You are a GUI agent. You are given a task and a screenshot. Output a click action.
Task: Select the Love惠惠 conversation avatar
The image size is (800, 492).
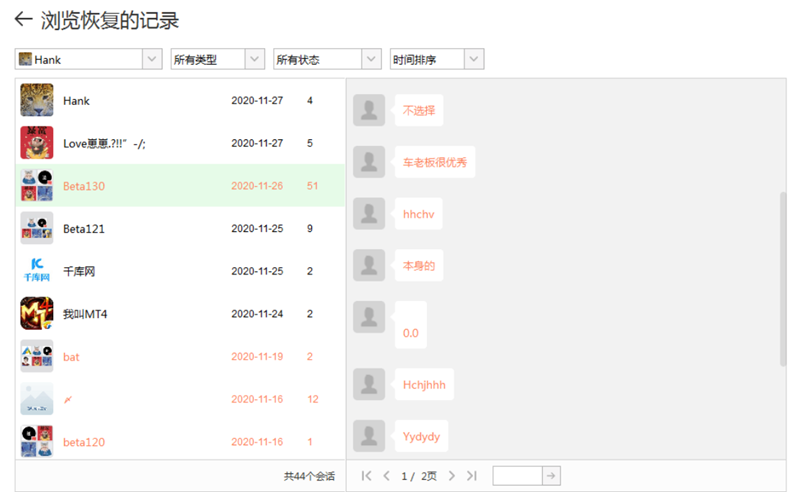37,143
